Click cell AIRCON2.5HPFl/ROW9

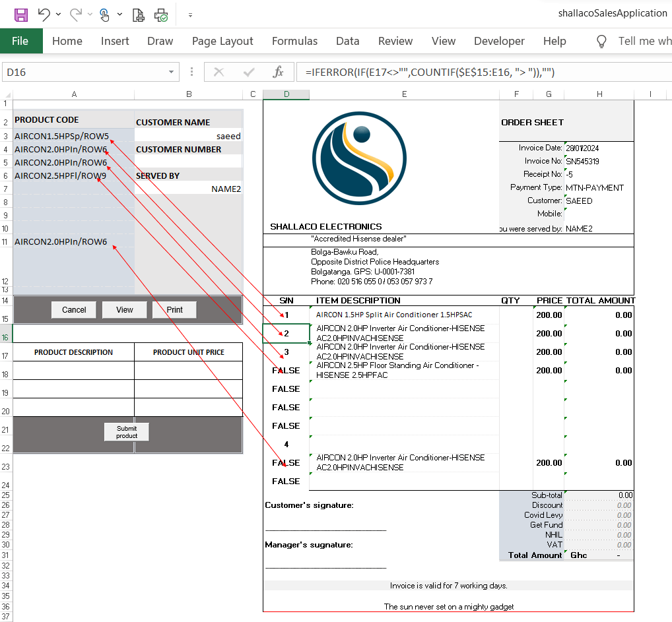click(74, 175)
